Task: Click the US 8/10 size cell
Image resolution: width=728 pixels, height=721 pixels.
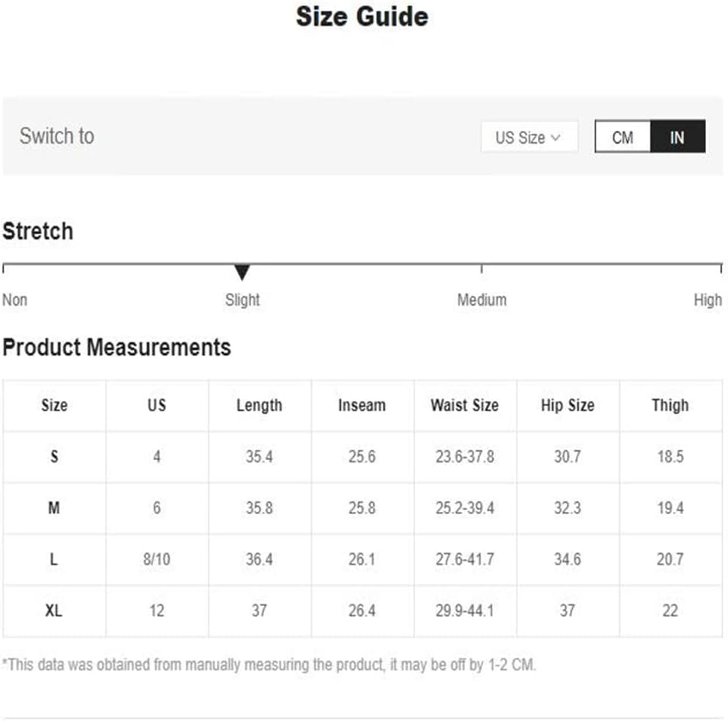Action: point(157,559)
